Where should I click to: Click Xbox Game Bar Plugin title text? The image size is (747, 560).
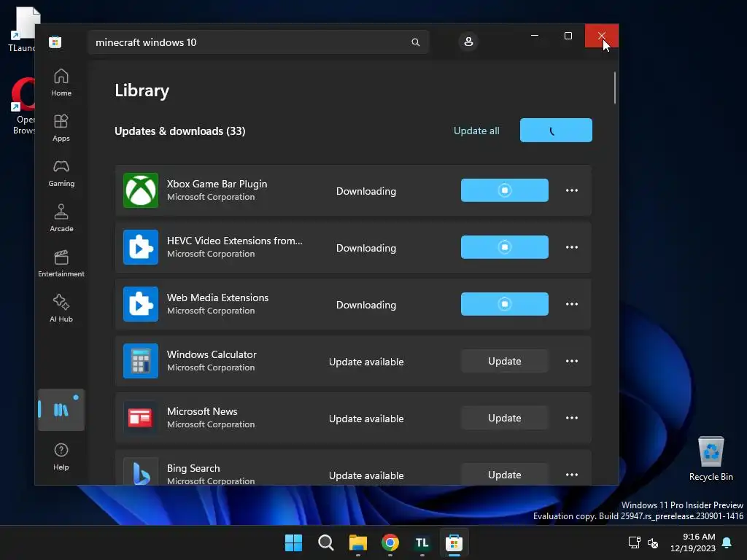(217, 184)
